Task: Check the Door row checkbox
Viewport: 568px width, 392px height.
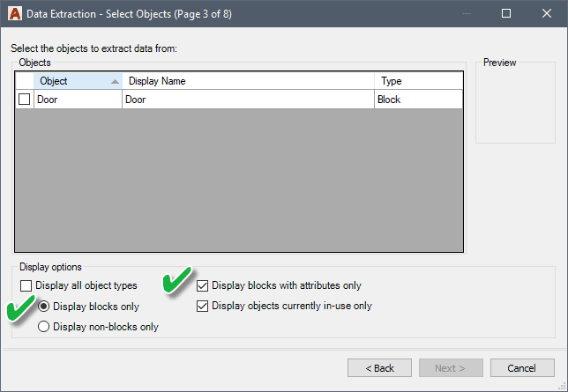Action: pos(25,100)
